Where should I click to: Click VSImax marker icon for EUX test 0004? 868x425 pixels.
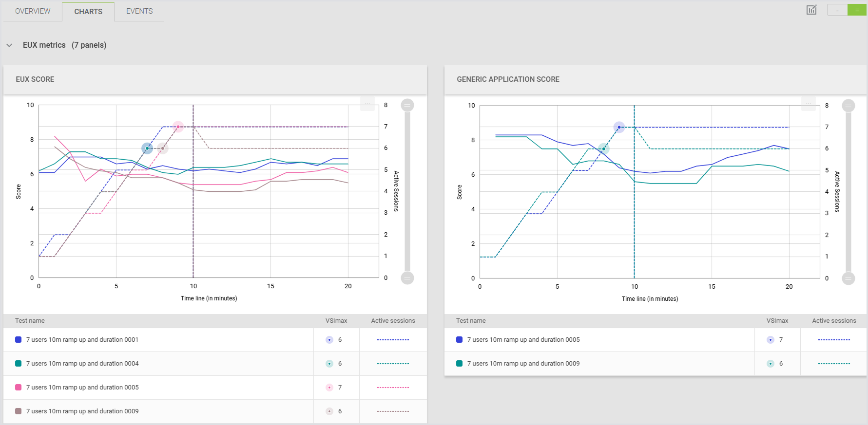(329, 364)
